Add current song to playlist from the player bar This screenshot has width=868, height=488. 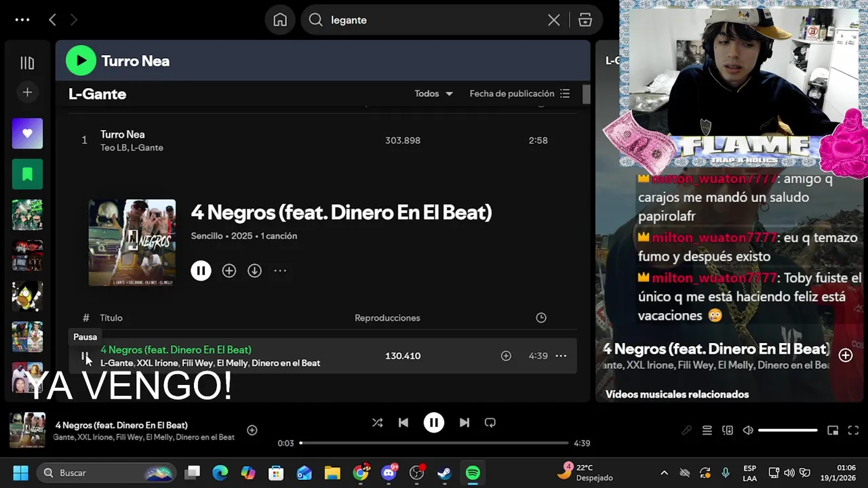click(x=252, y=430)
